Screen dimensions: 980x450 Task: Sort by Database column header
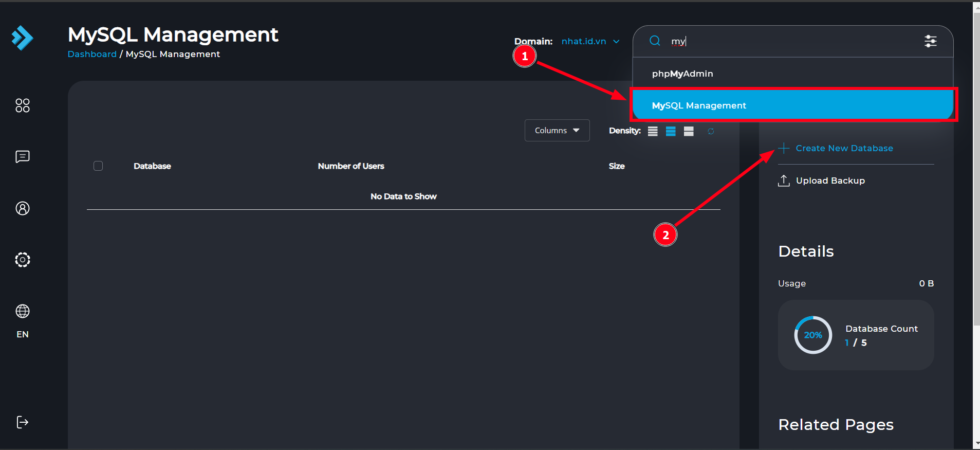pos(152,166)
